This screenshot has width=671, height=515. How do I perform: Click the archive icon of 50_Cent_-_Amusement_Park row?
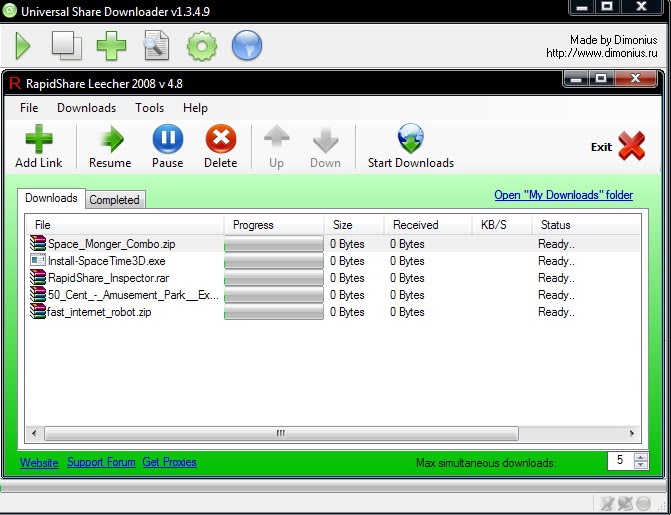(x=38, y=294)
